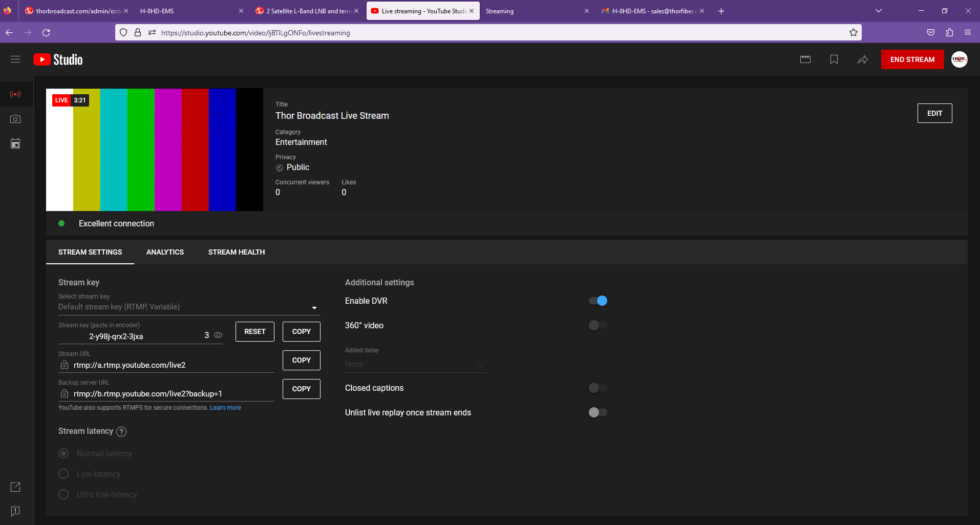Turn on the 360° video toggle

598,325
